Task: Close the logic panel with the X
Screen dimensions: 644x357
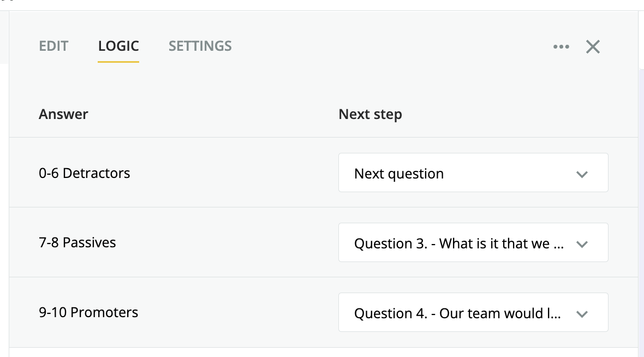Action: tap(593, 47)
